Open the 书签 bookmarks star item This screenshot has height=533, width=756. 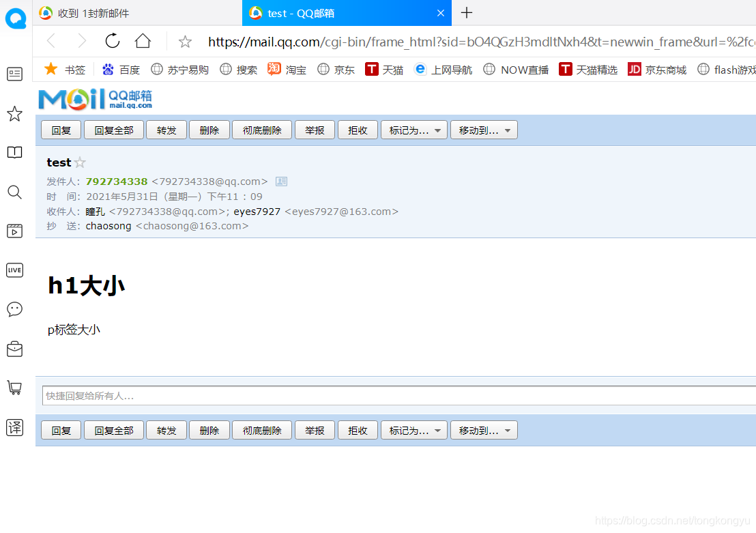click(x=65, y=70)
